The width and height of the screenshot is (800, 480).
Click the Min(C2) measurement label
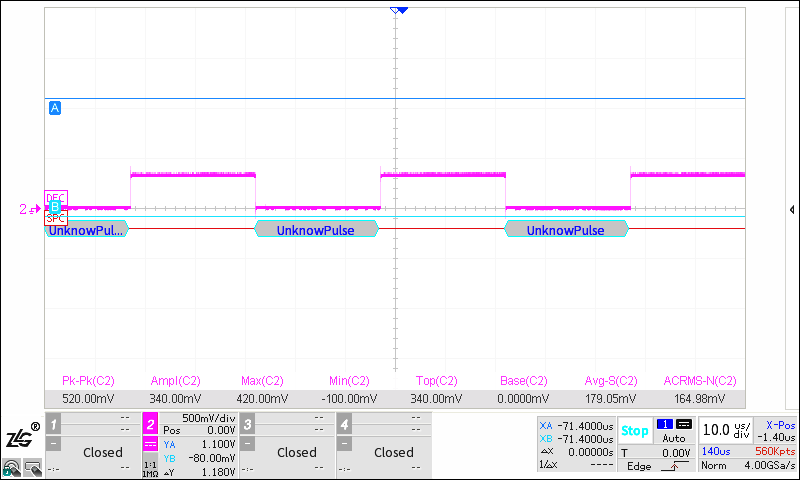tap(349, 381)
